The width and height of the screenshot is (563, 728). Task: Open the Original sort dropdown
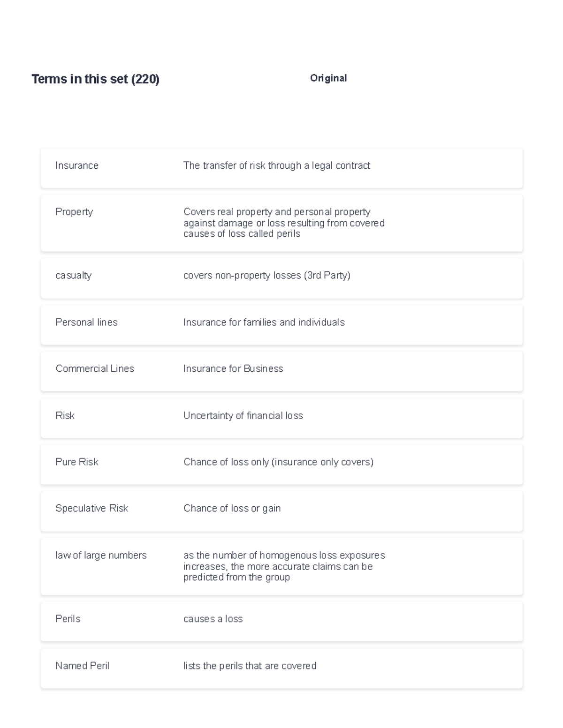[x=328, y=78]
